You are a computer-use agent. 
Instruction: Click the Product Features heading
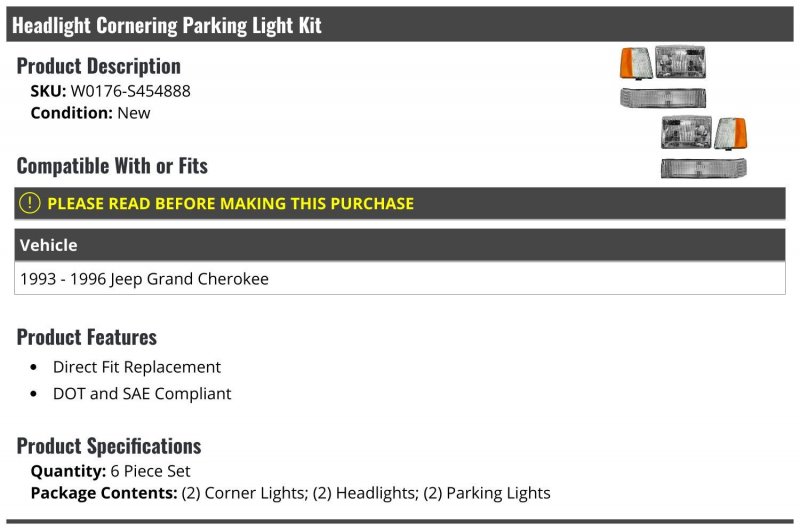tap(87, 337)
